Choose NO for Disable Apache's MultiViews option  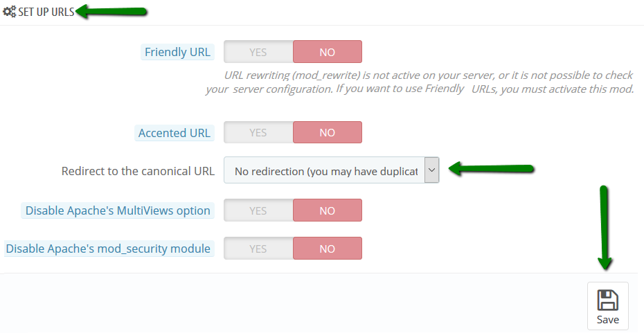(x=328, y=210)
